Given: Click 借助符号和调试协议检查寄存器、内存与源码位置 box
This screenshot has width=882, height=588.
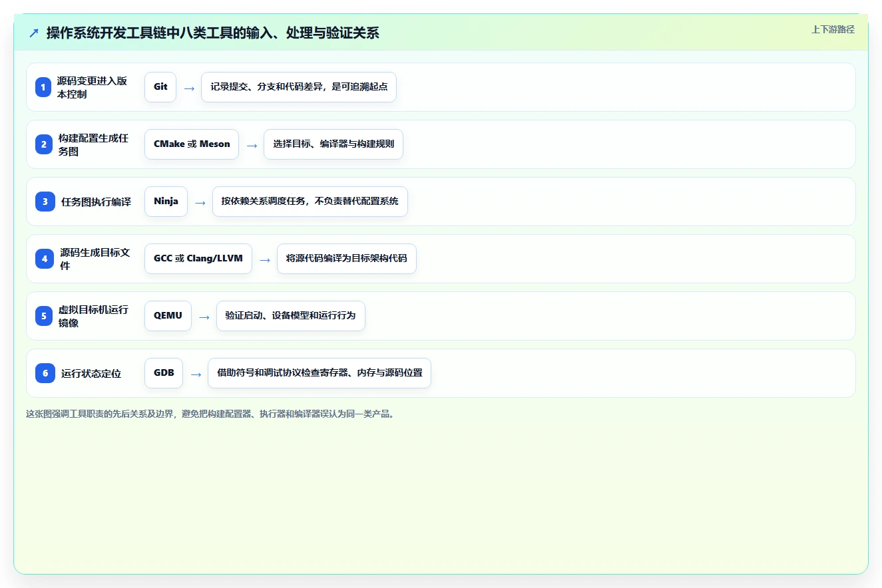Looking at the screenshot, I should pos(320,373).
